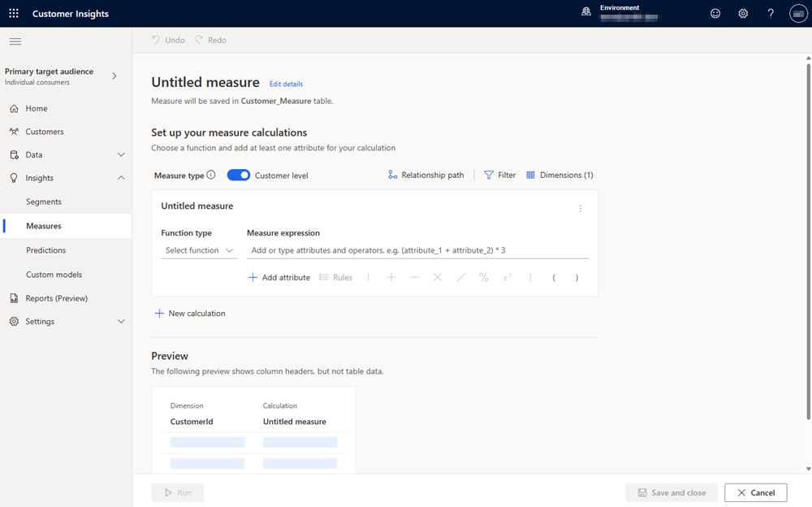Click the Customer Insights app title
The image size is (812, 507).
(x=71, y=14)
